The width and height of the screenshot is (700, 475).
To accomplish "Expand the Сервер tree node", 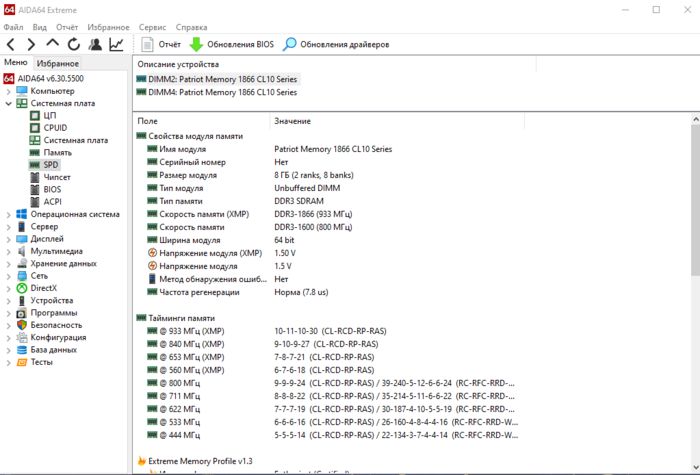I will (8, 227).
